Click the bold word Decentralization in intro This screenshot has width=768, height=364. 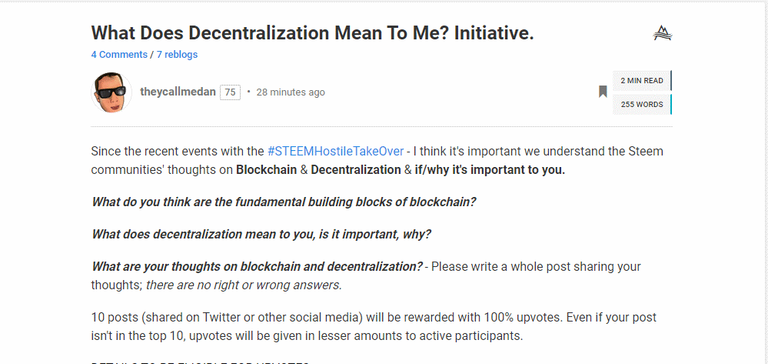point(356,170)
